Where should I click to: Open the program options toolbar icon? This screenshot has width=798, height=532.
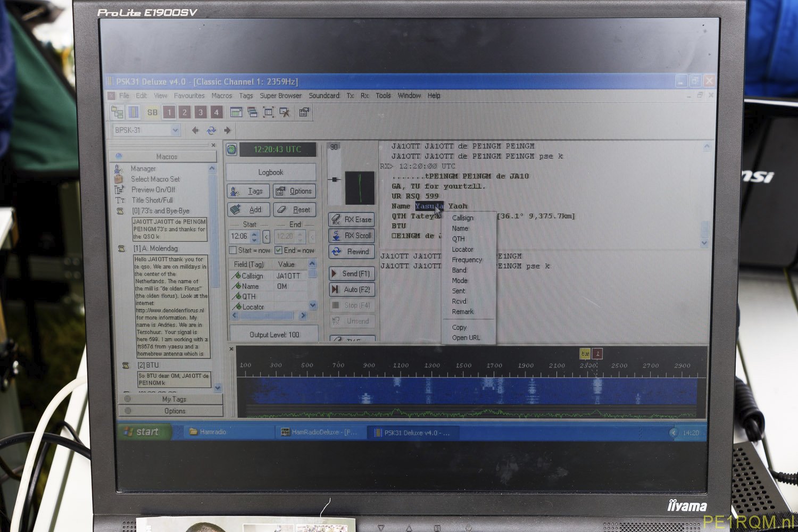(x=304, y=112)
